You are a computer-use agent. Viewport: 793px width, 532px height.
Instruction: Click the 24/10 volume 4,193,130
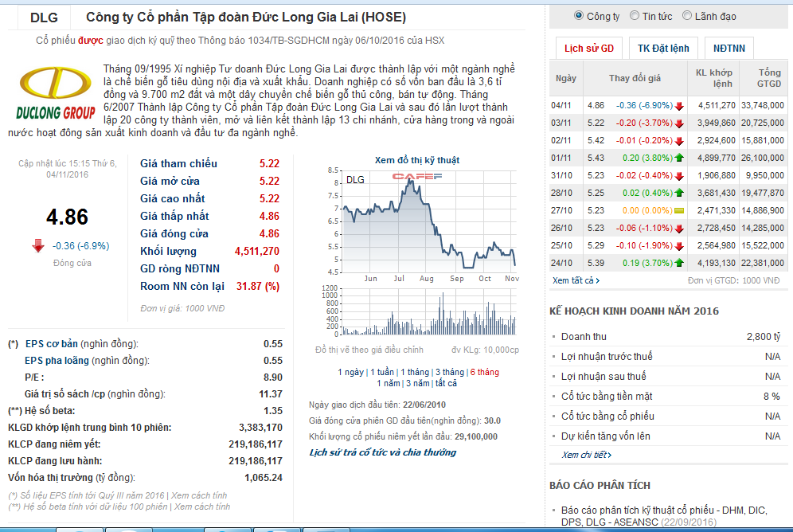coord(716,263)
